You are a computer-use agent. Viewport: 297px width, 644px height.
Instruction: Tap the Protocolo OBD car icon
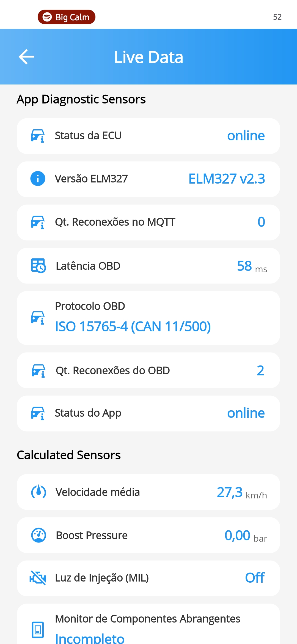[x=38, y=318]
